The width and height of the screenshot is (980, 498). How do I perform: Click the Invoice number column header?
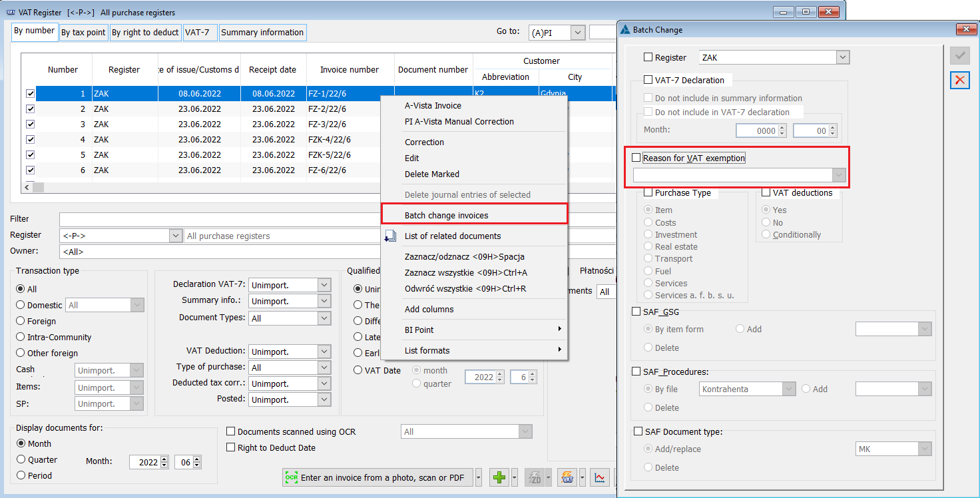click(350, 69)
